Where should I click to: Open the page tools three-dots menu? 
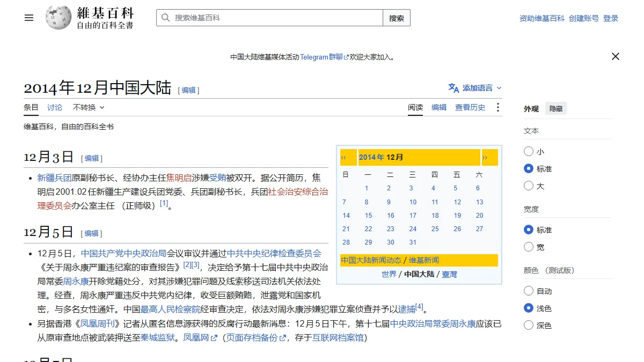(497, 107)
